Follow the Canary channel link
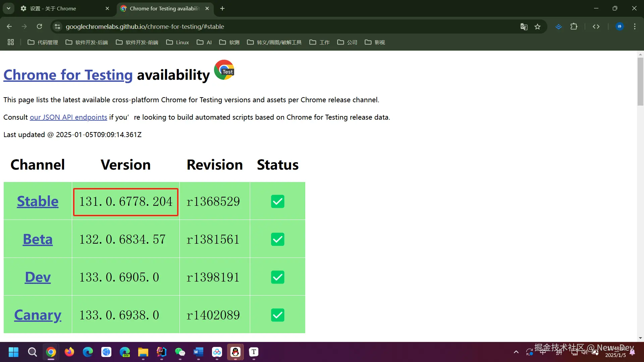The image size is (644, 362). tap(38, 315)
